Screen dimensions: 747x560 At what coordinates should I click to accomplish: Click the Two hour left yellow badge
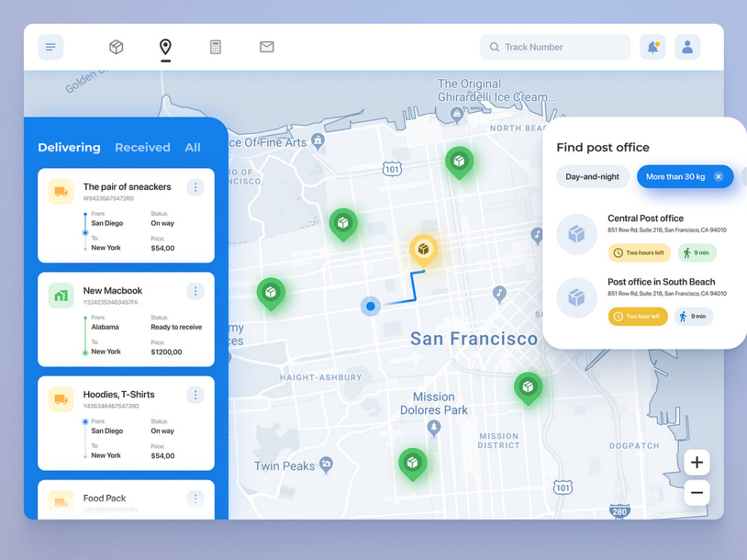click(637, 316)
